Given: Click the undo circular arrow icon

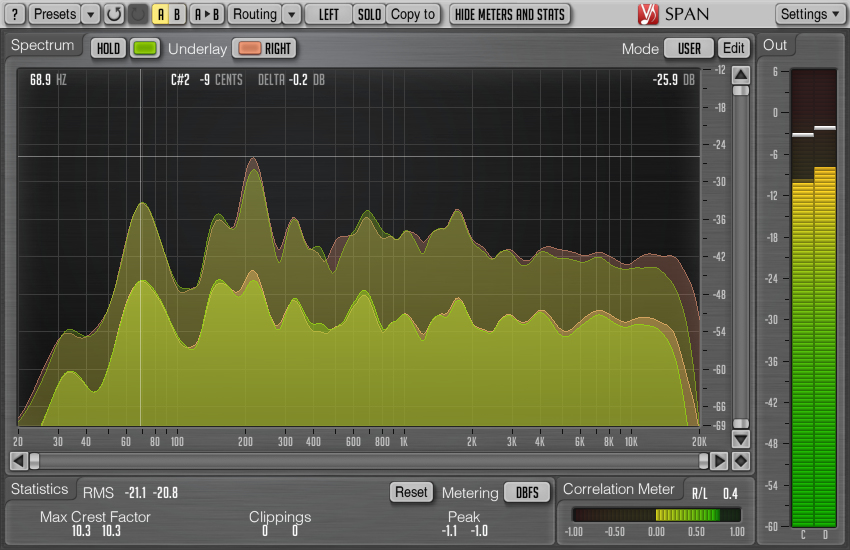Looking at the screenshot, I should (114, 14).
